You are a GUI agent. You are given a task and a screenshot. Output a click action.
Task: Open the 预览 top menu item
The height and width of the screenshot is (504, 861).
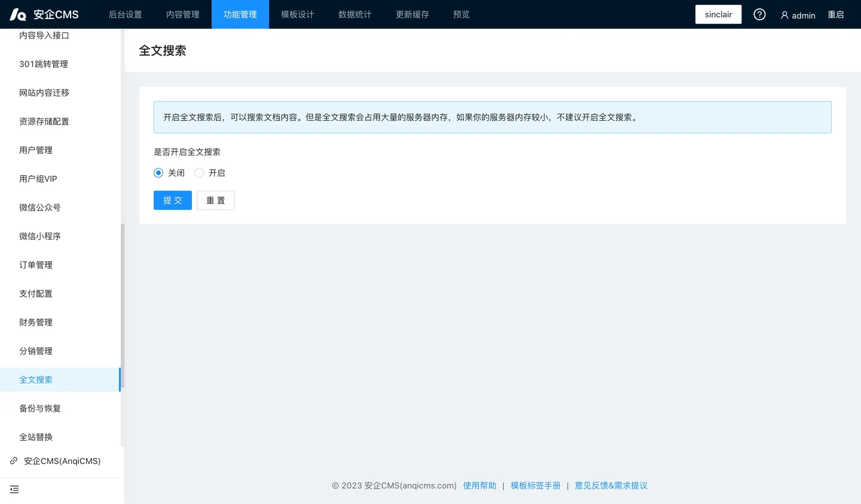coord(462,14)
